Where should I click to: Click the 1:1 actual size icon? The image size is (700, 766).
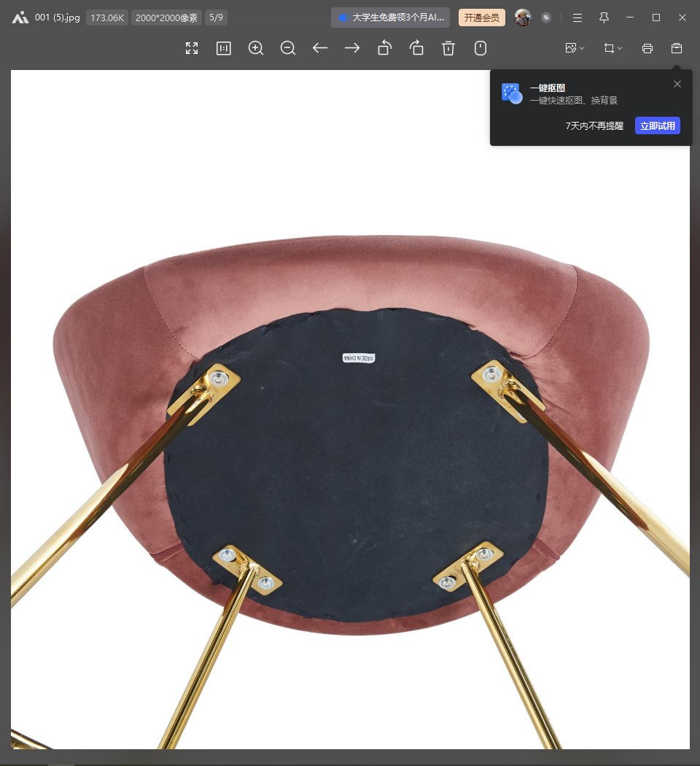[x=224, y=48]
